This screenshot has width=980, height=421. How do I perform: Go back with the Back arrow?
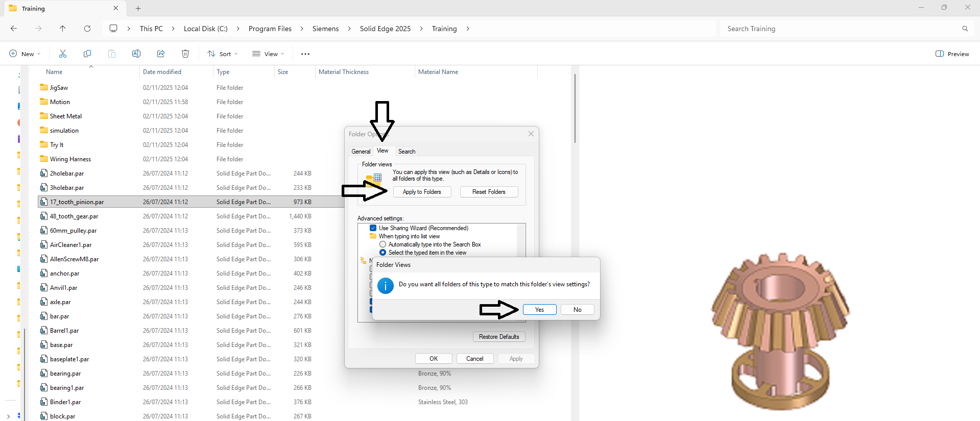14,29
